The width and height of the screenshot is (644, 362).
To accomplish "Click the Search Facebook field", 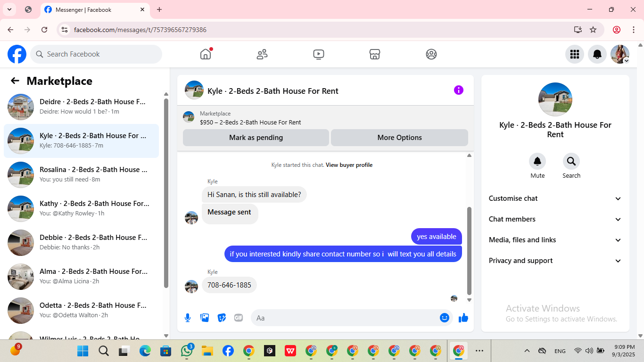I will tap(96, 54).
